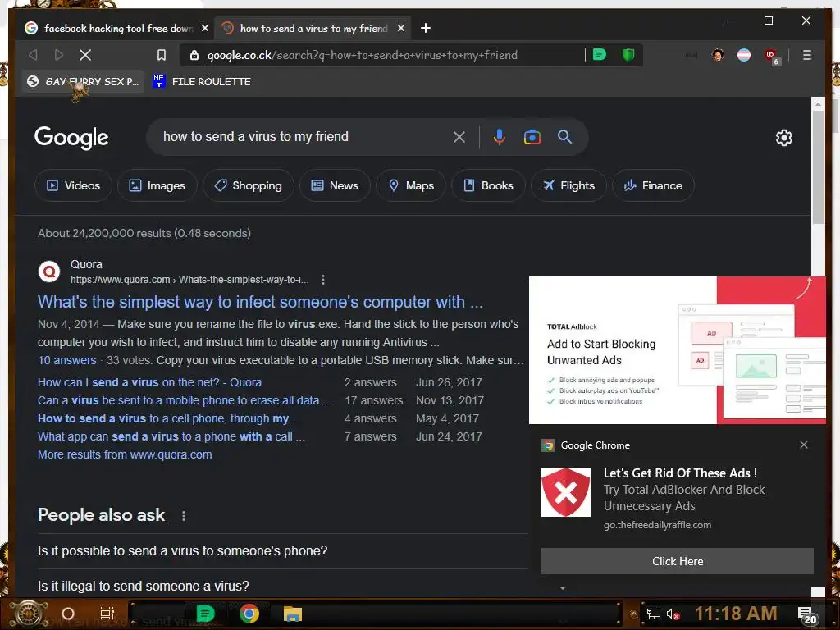Filter results by Images
Image resolution: width=840 pixels, height=630 pixels.
157,185
